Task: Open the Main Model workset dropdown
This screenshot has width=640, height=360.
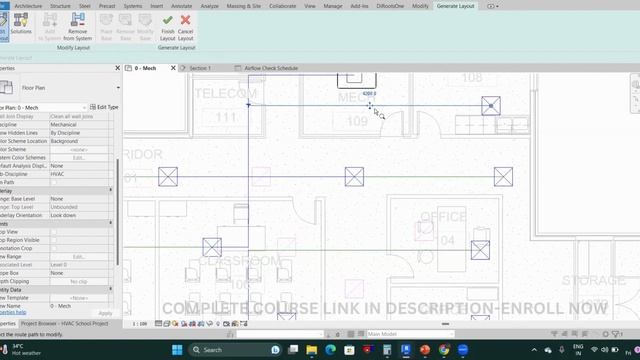Action: [x=411, y=334]
